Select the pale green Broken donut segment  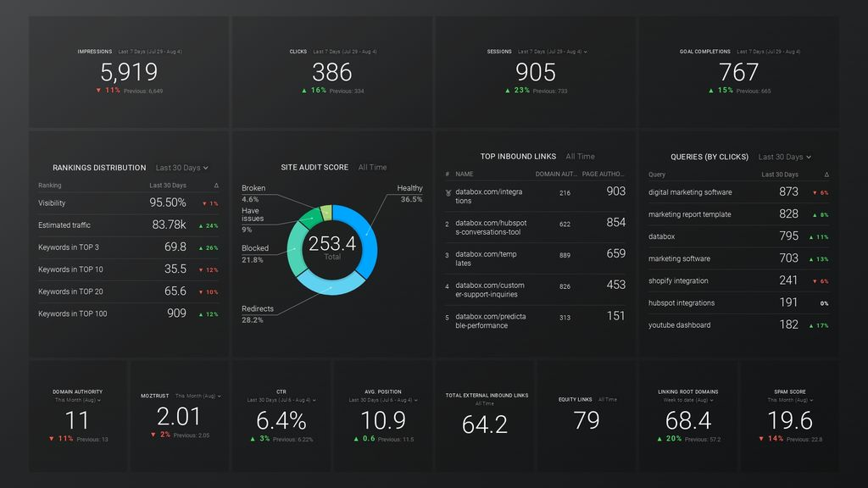pos(326,212)
